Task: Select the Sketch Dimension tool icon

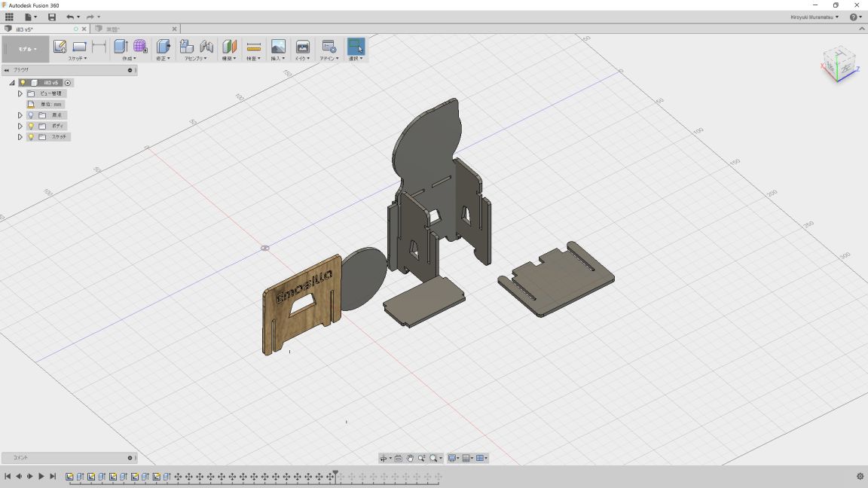Action: [99, 47]
